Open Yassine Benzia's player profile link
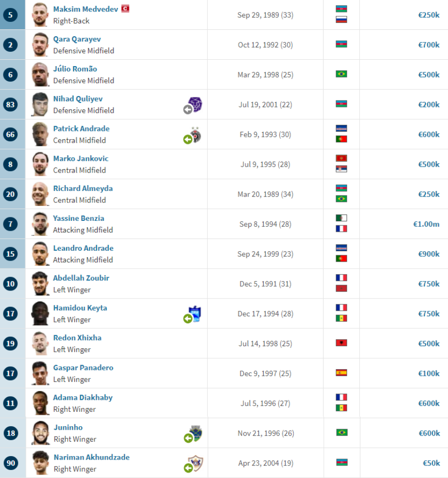This screenshot has width=448, height=478. [79, 218]
